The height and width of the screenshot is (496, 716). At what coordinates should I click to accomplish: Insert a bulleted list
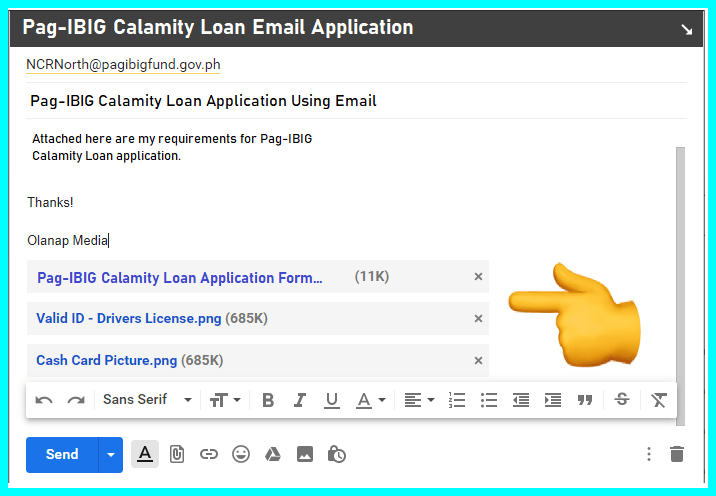pyautogui.click(x=489, y=401)
